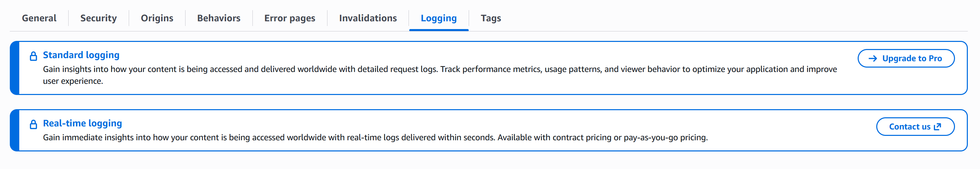The height and width of the screenshot is (169, 980).
Task: Click the arrow icon in Upgrade to Pro
Action: click(873, 58)
